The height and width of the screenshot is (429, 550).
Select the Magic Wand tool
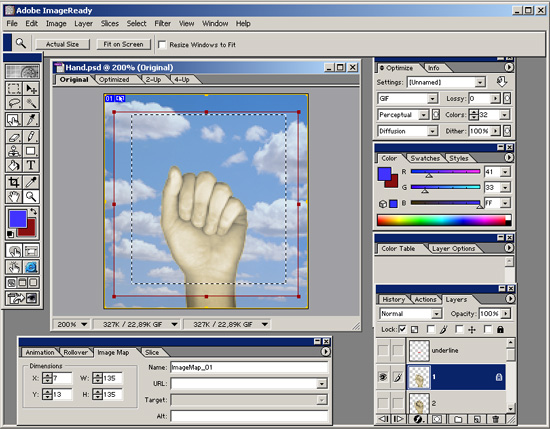31,103
